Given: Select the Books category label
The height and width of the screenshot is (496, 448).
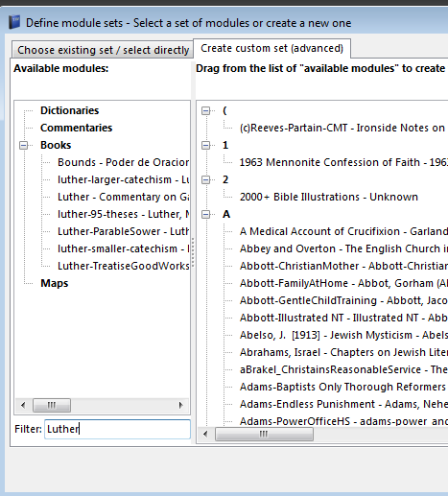Looking at the screenshot, I should click(56, 145).
